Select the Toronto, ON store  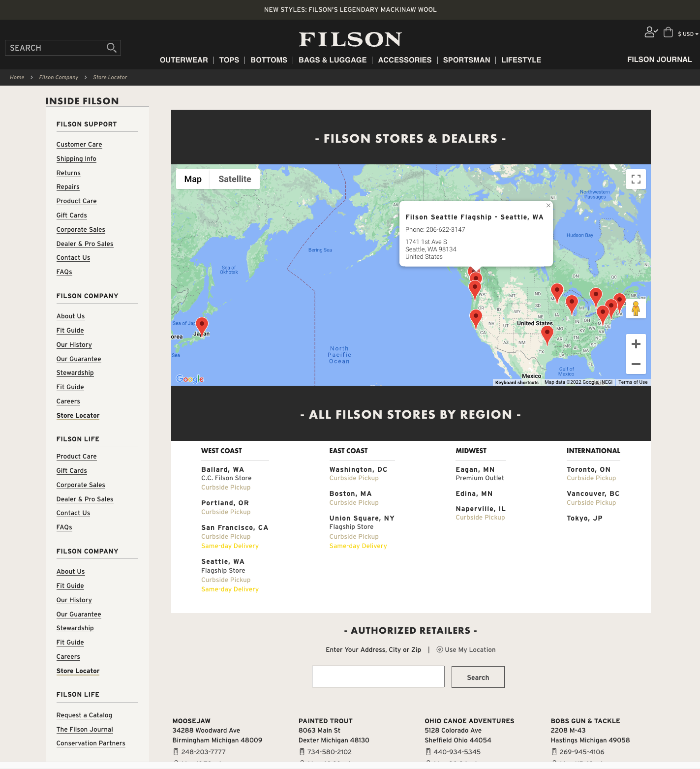(588, 470)
